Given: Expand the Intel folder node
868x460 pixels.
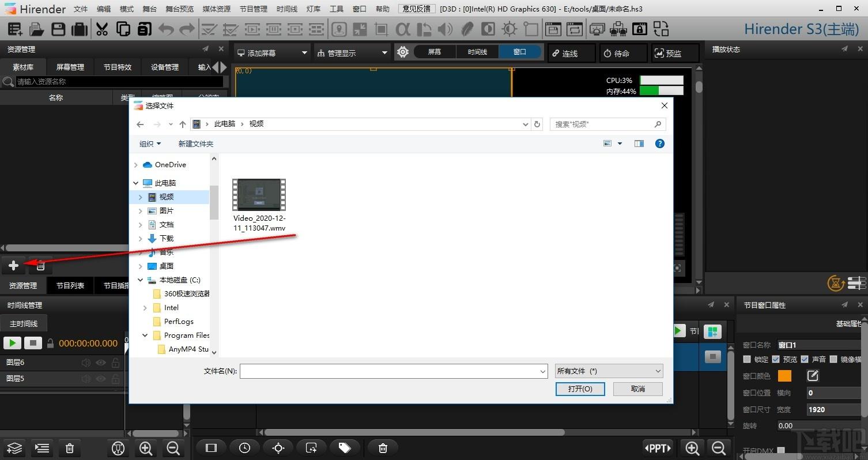Looking at the screenshot, I should click(145, 308).
